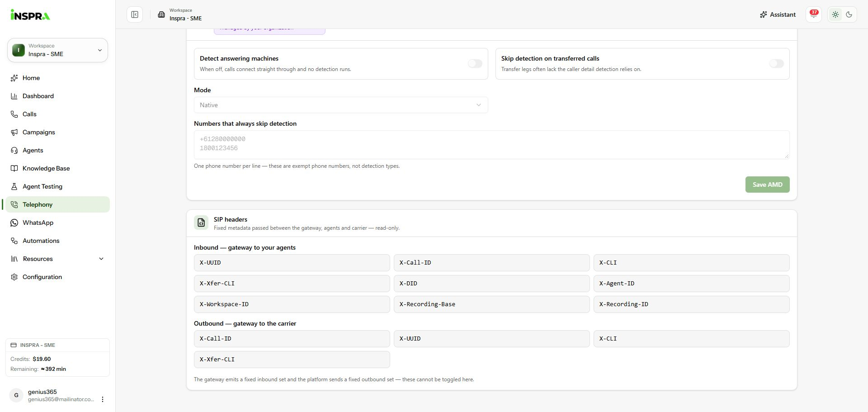Open user menu three-dots icon
The image size is (868, 412).
(x=103, y=399)
